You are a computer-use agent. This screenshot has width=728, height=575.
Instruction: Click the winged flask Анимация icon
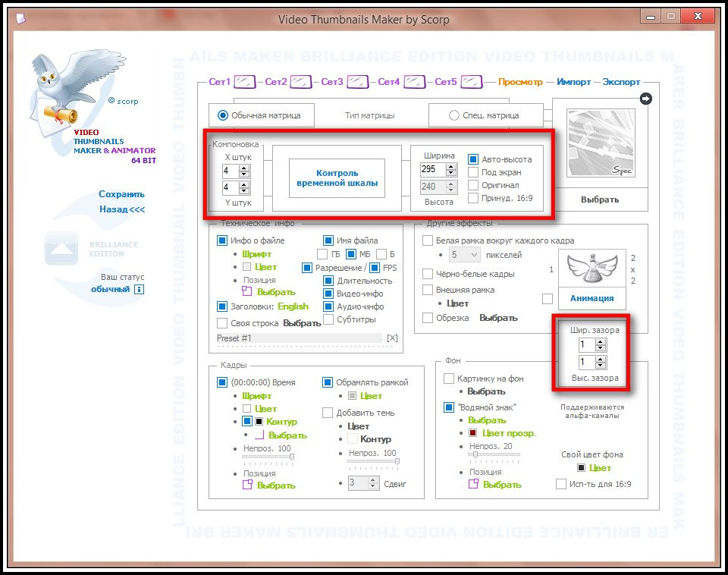pyautogui.click(x=592, y=269)
